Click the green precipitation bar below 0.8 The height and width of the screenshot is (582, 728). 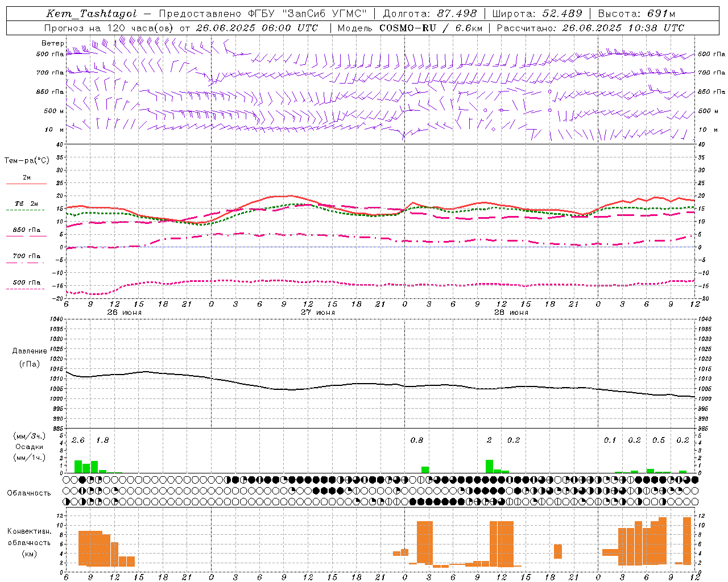[x=425, y=470]
